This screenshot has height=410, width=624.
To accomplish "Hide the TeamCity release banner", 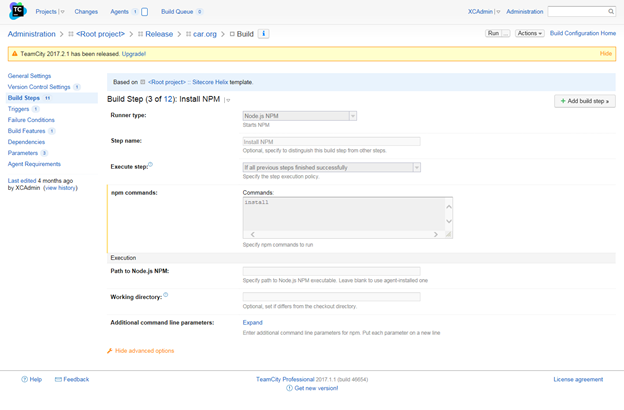I will click(x=606, y=54).
